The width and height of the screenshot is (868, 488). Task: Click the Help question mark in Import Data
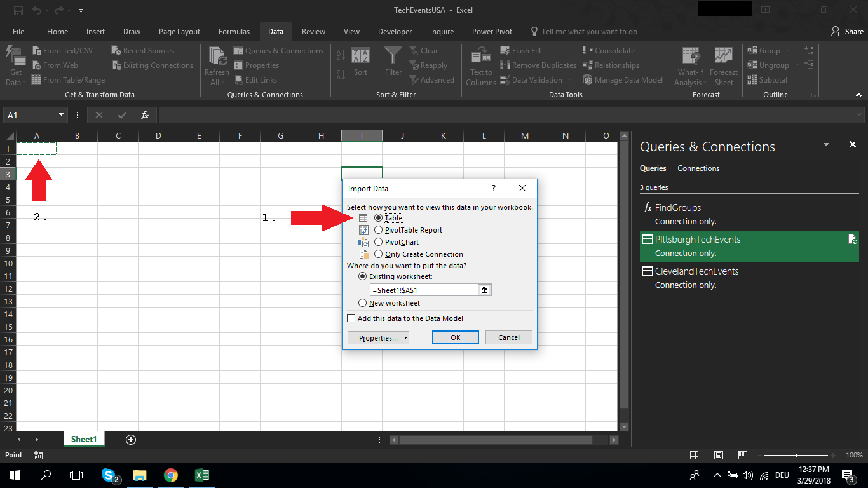[494, 189]
